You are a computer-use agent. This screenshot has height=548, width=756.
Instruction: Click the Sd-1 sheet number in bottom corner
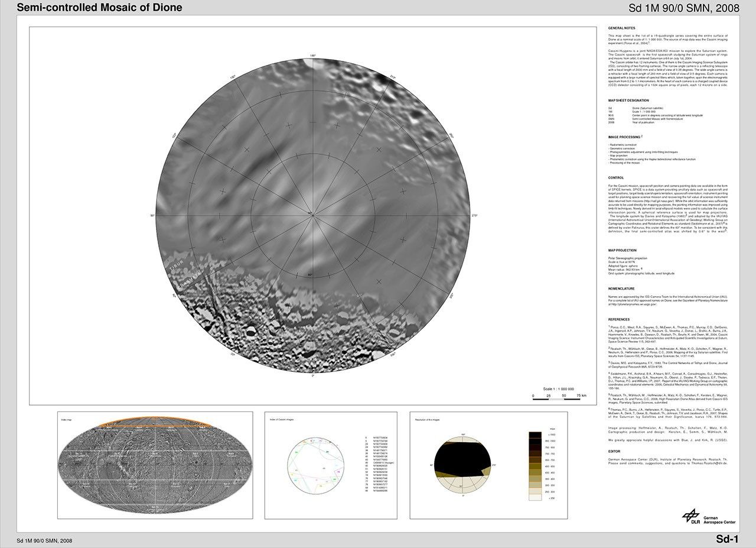click(x=727, y=539)
